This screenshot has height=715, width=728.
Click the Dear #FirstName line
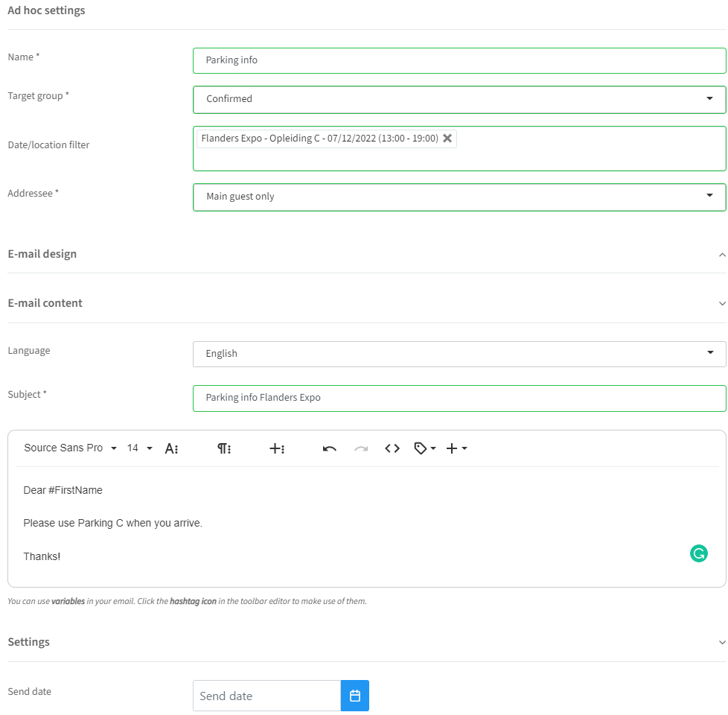63,490
